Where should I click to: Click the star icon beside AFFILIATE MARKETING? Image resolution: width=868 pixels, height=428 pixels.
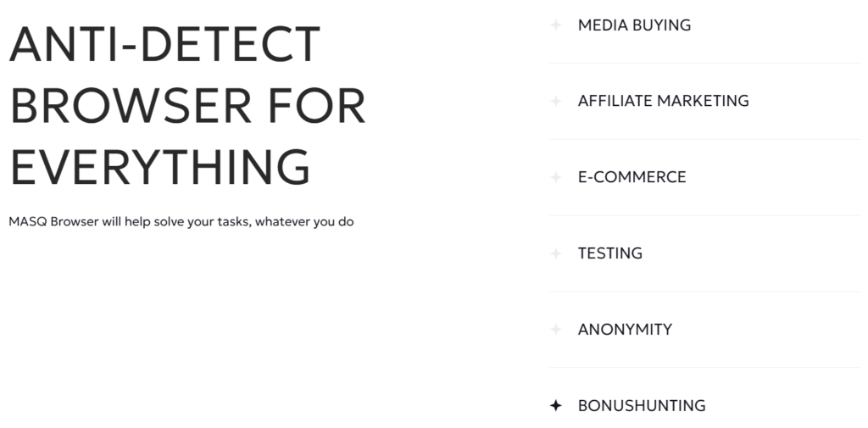click(556, 101)
